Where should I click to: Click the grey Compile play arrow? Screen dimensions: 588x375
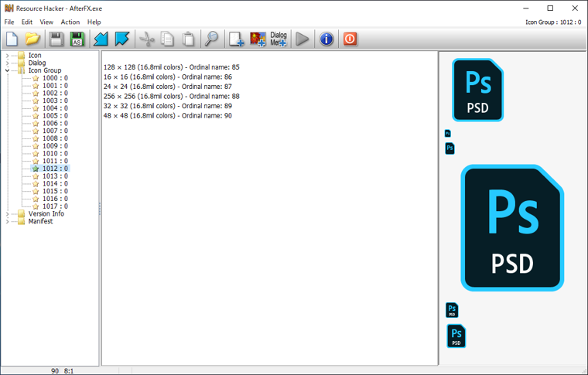303,39
